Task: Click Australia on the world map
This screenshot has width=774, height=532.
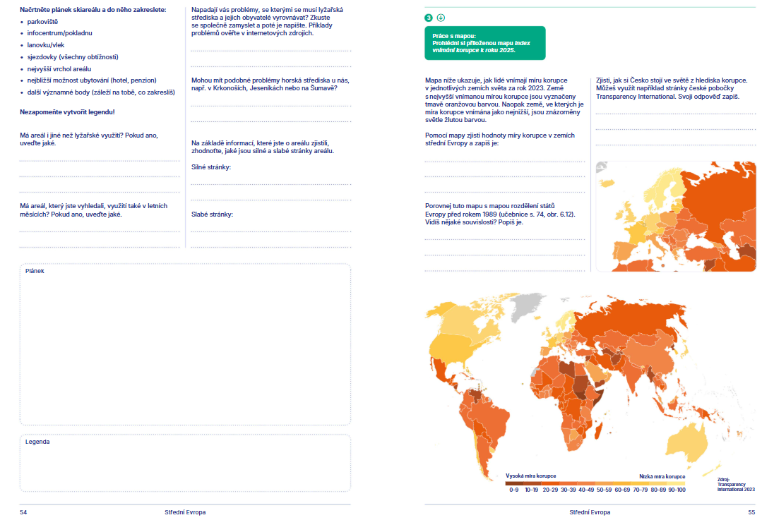Action: [x=687, y=440]
